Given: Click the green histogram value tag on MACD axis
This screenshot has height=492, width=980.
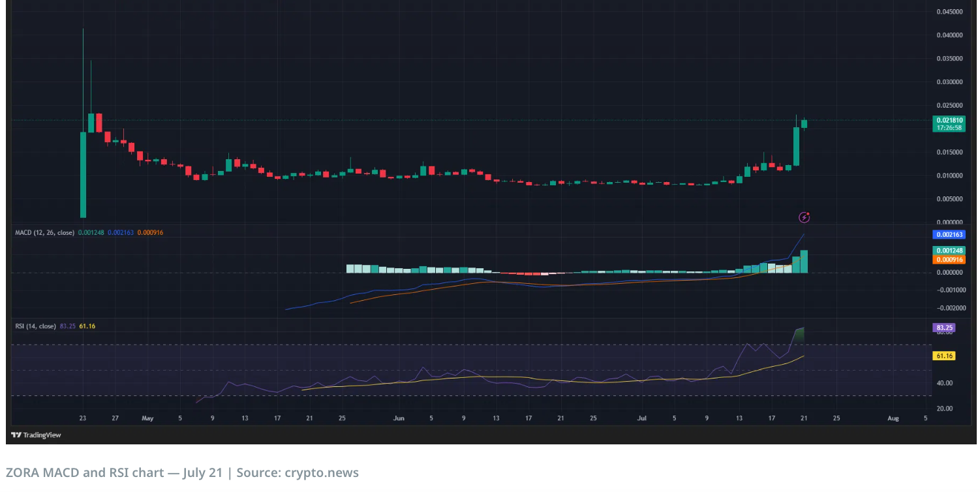Looking at the screenshot, I should click(949, 251).
